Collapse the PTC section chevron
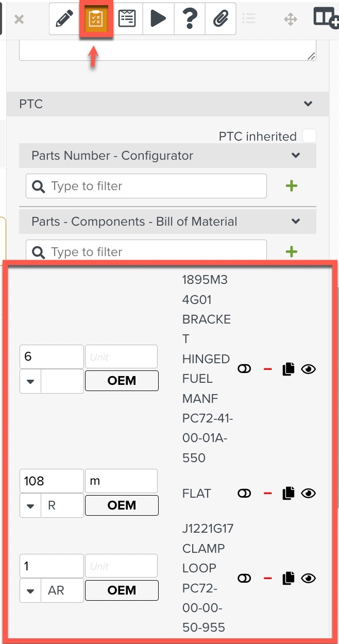Screen dimensions: 339x644 coord(308,104)
